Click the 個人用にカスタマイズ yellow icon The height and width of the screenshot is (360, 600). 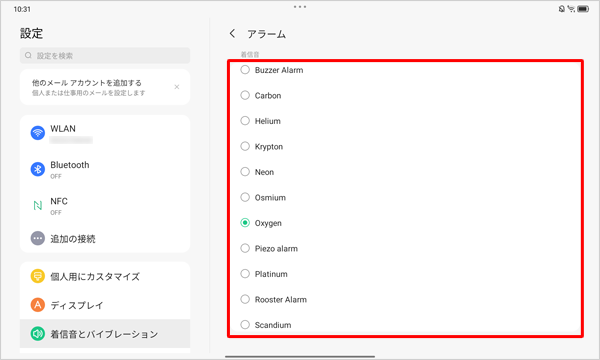click(38, 276)
